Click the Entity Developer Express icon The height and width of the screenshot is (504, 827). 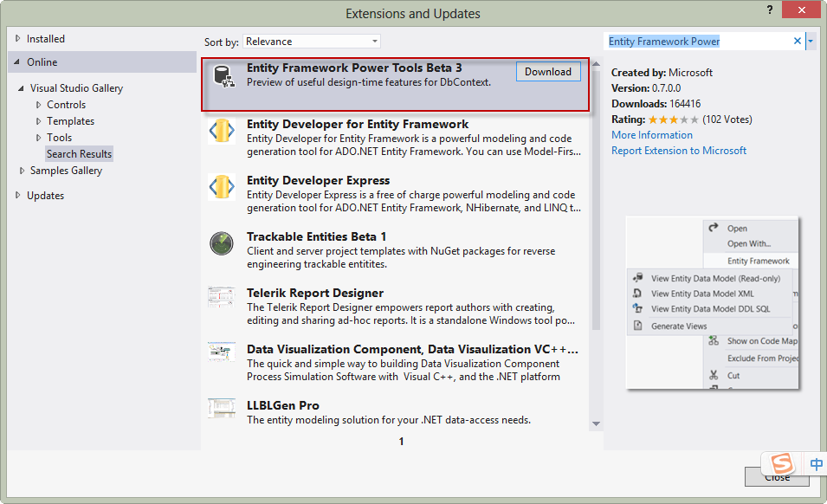[222, 187]
